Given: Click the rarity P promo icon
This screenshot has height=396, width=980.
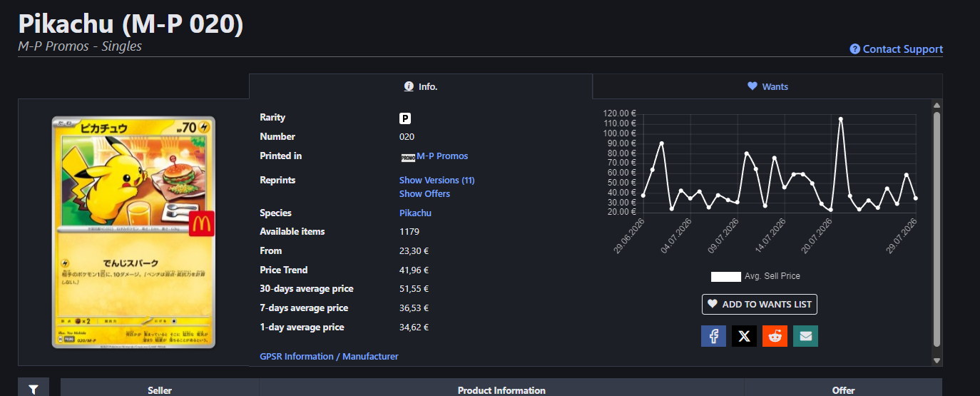Looking at the screenshot, I should tap(405, 118).
